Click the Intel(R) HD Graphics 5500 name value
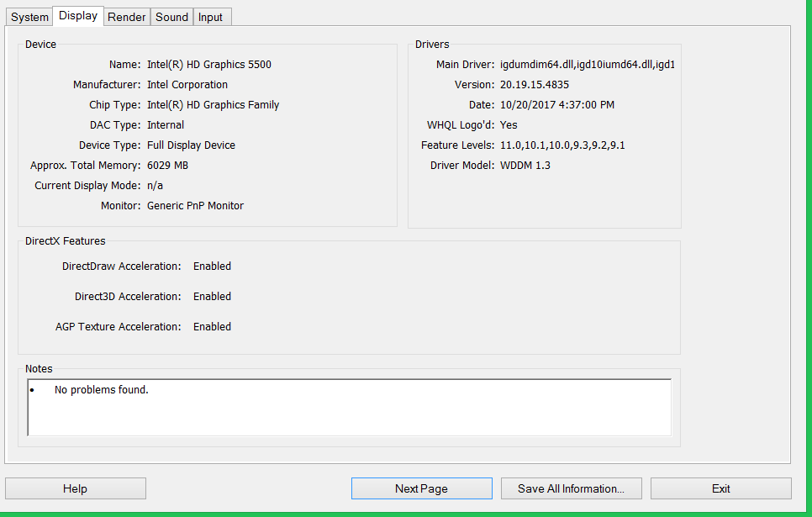This screenshot has width=812, height=517. [208, 65]
